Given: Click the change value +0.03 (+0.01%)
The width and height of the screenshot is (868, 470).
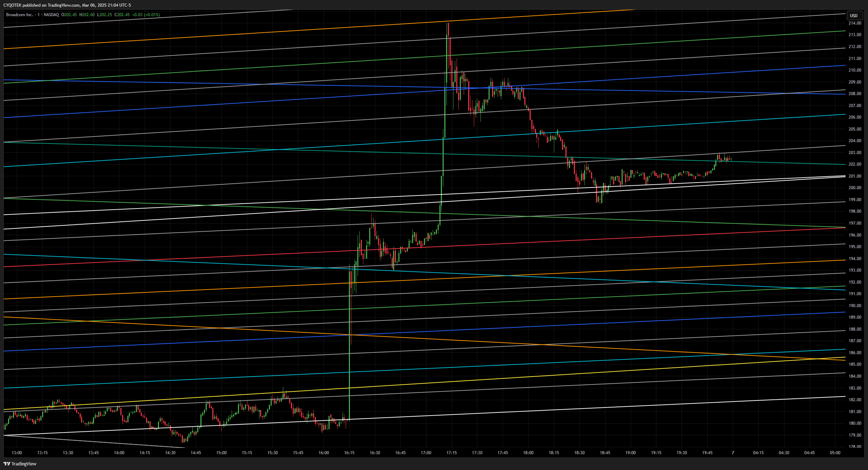Looking at the screenshot, I should (x=146, y=15).
